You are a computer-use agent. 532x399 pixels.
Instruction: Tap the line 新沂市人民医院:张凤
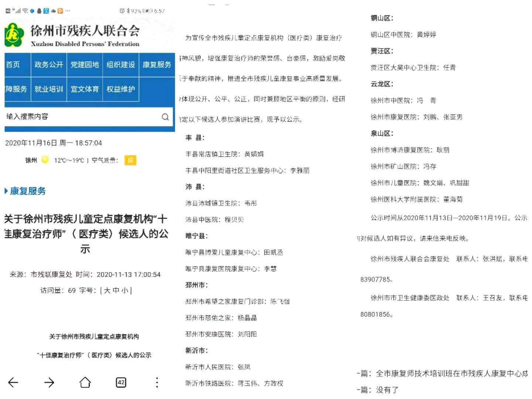218,367
